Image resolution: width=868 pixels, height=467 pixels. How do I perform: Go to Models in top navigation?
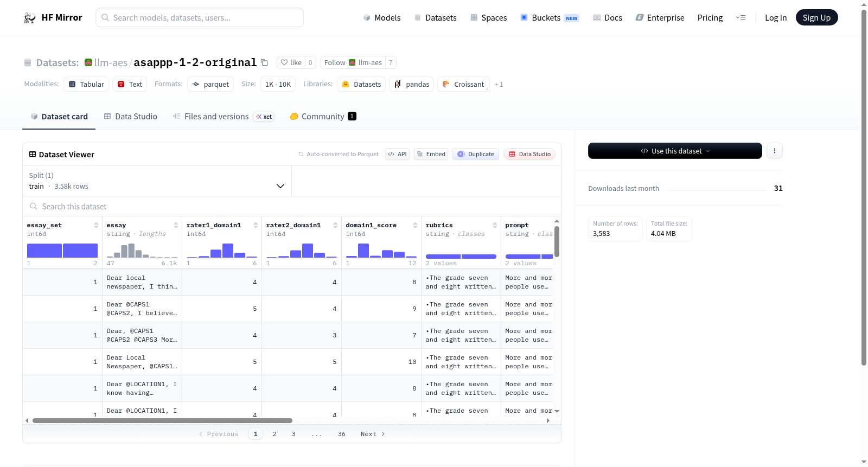(x=382, y=18)
